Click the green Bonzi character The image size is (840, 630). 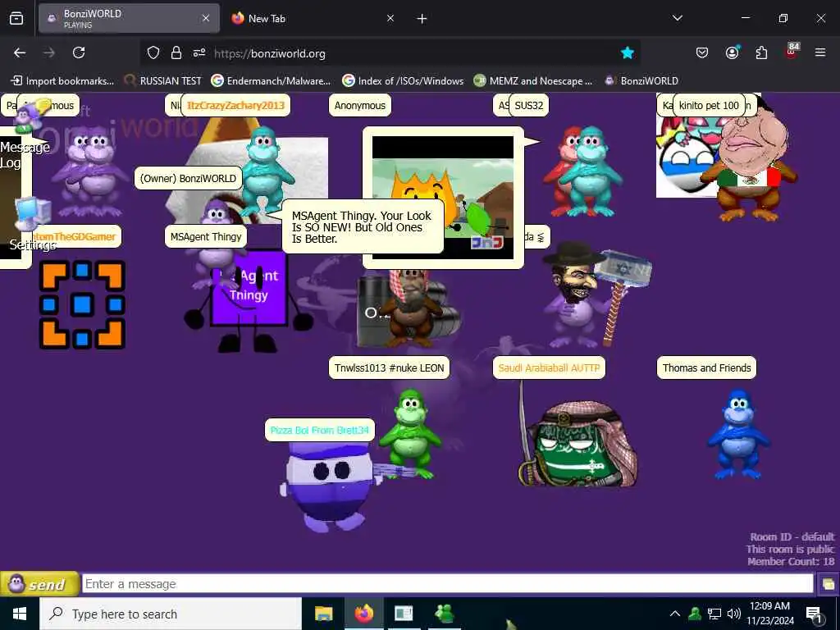coord(410,434)
